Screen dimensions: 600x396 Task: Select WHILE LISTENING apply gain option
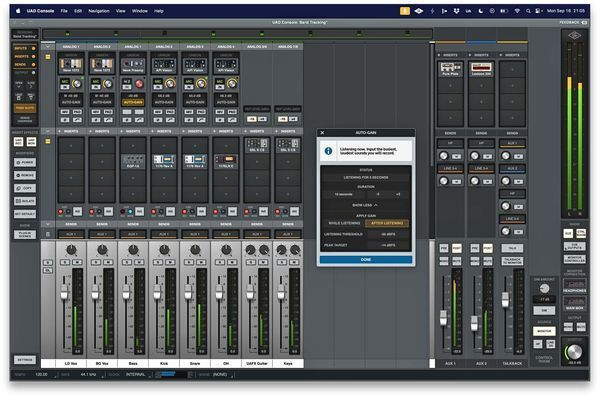coord(344,223)
